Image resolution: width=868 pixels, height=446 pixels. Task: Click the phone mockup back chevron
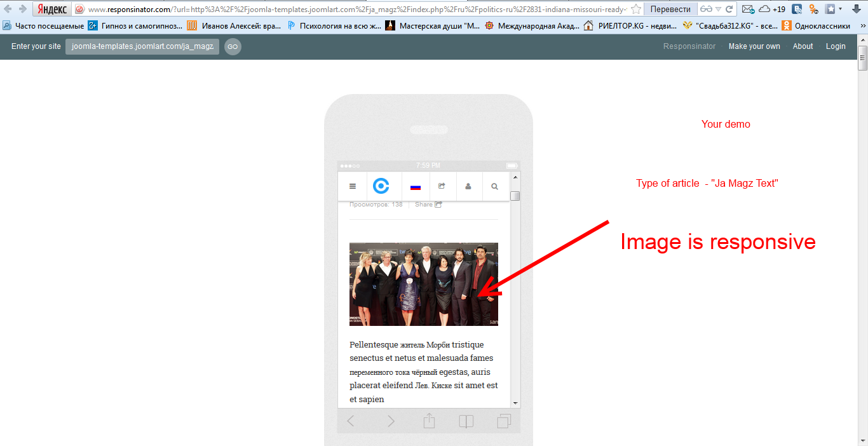coord(351,421)
